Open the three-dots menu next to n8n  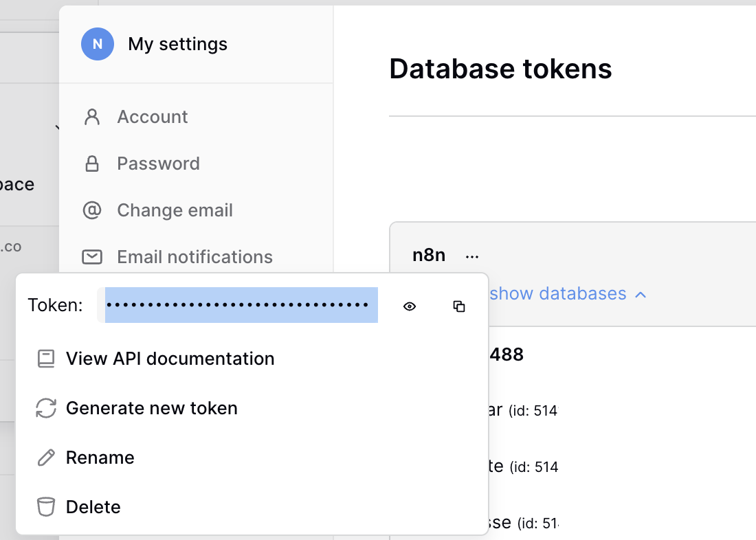(x=471, y=256)
